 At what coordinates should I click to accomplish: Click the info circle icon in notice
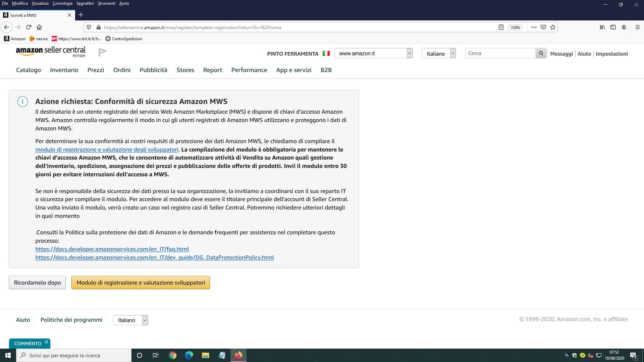(22, 102)
